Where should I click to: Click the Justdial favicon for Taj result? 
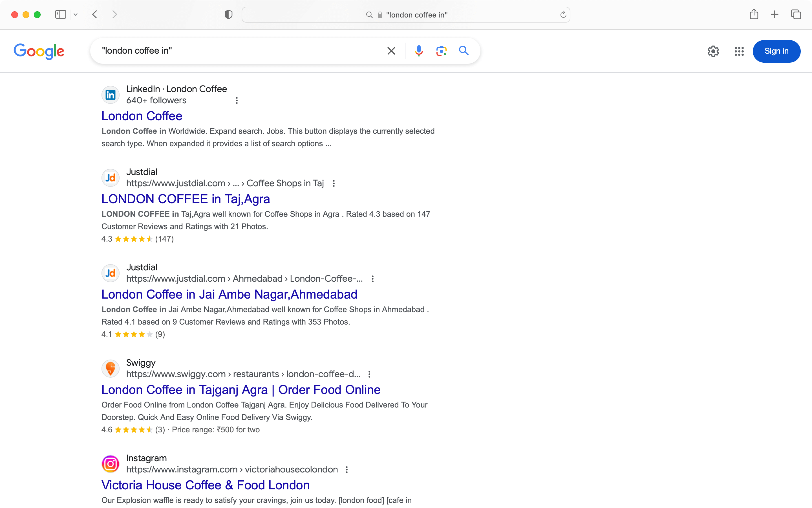click(x=111, y=178)
